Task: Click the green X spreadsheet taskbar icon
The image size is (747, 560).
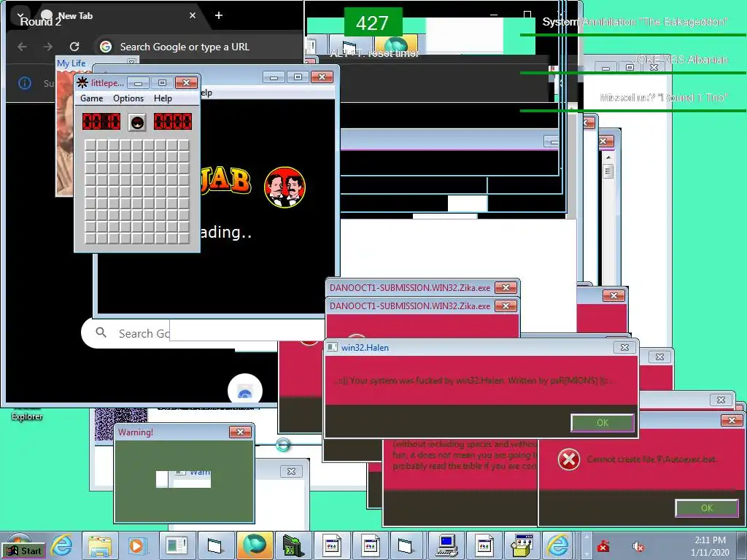Action: pos(293,545)
